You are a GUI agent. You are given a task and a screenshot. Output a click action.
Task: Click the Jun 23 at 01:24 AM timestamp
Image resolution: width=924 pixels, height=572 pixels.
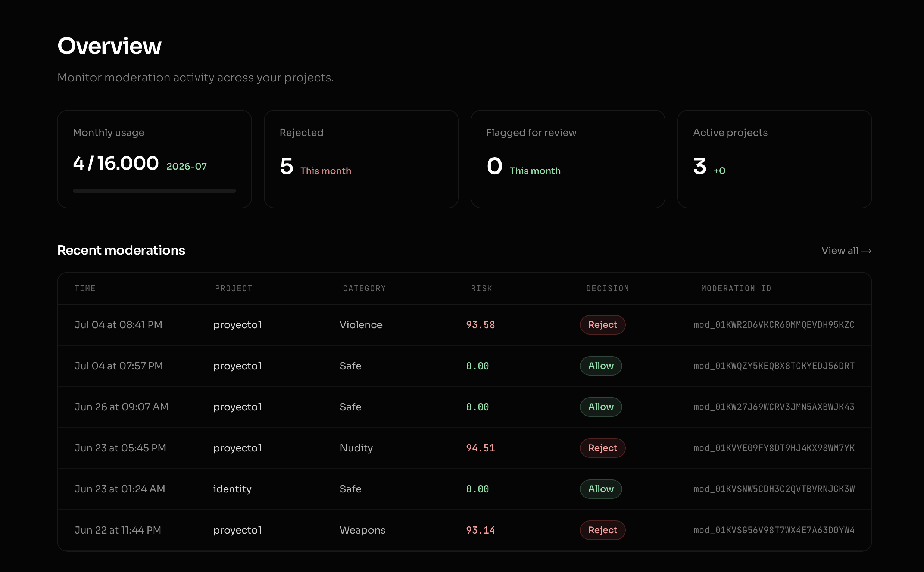coord(119,489)
